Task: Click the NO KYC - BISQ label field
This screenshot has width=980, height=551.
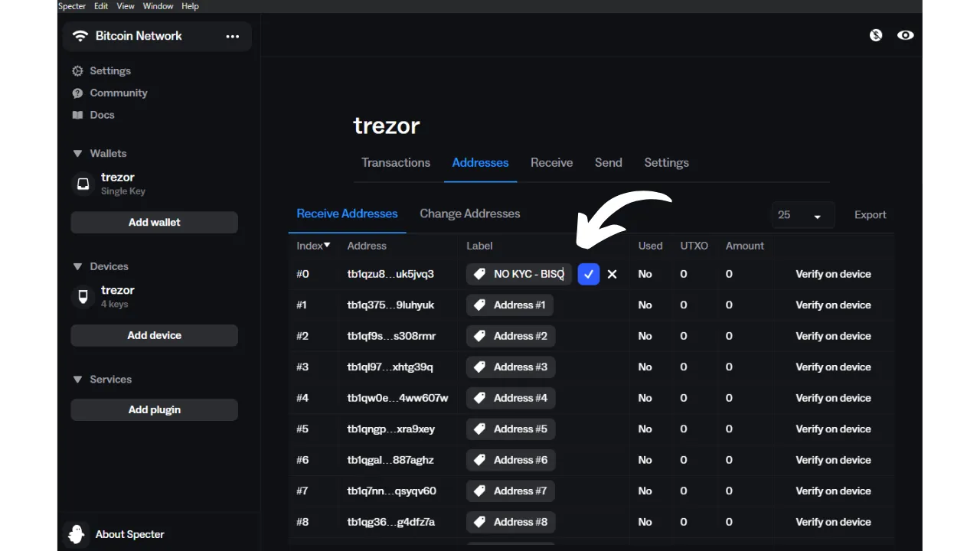Action: coord(528,274)
